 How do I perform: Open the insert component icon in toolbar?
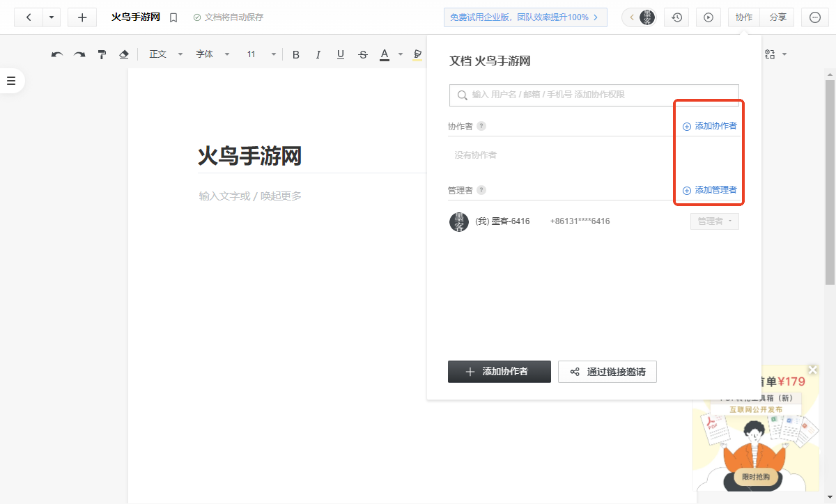[770, 54]
